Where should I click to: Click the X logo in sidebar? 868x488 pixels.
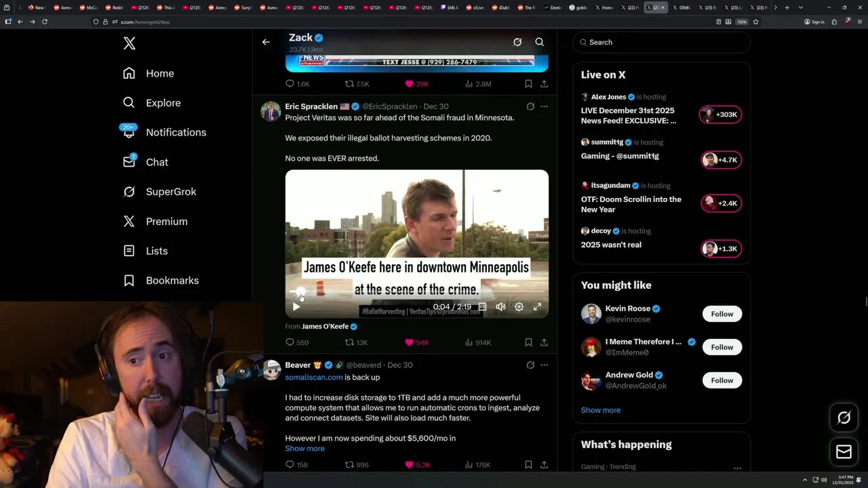pyautogui.click(x=130, y=43)
